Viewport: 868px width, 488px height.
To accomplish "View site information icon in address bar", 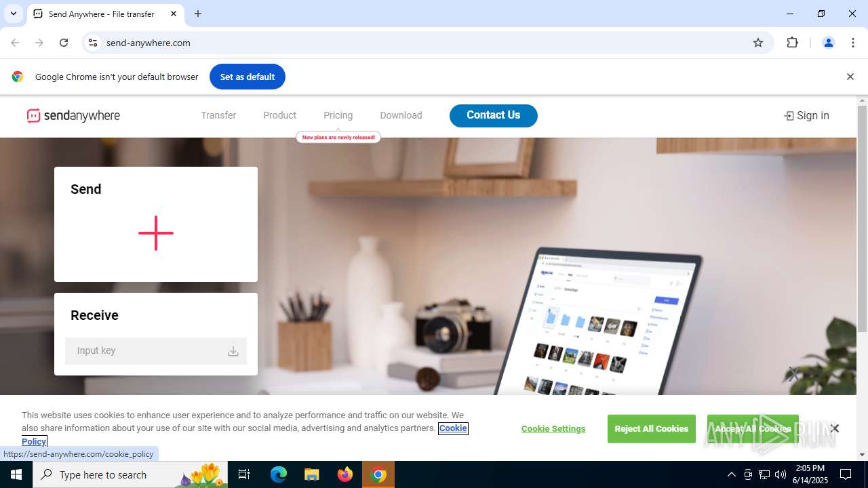I will tap(93, 43).
